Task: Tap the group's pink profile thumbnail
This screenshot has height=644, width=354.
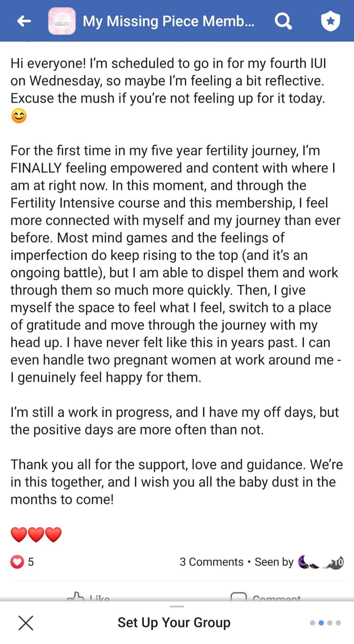Action: [x=62, y=21]
